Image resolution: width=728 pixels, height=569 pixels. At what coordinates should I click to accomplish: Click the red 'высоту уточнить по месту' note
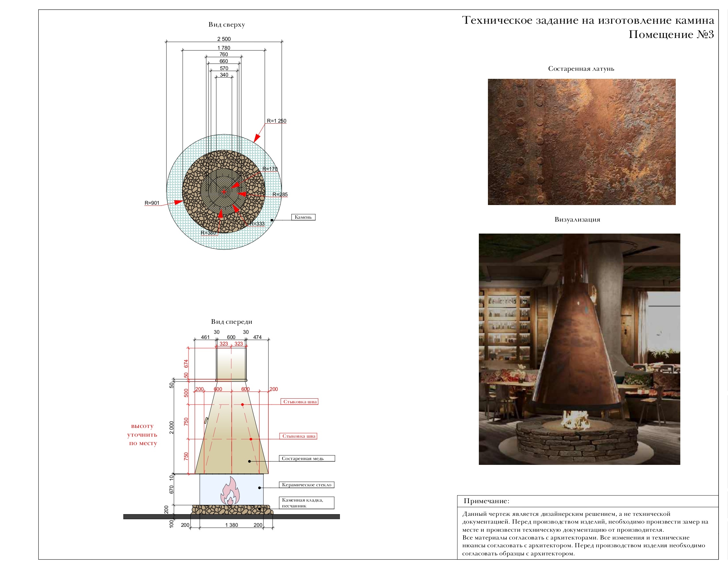pyautogui.click(x=142, y=434)
